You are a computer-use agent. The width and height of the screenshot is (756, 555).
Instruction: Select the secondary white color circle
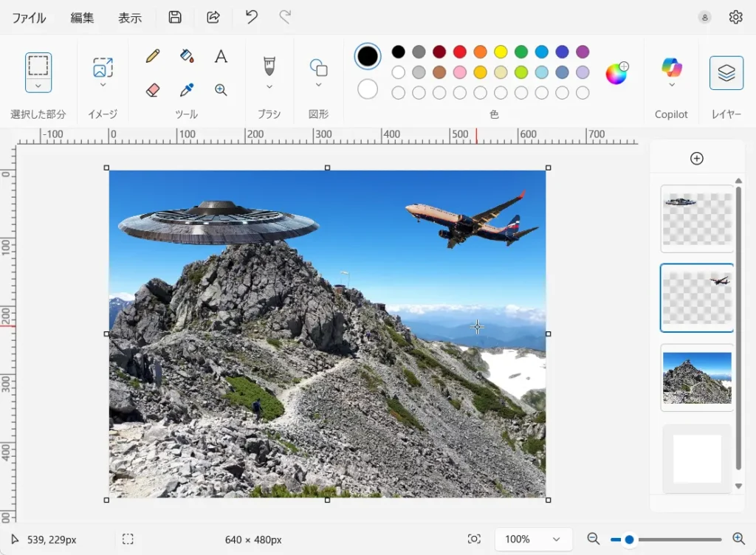click(368, 89)
